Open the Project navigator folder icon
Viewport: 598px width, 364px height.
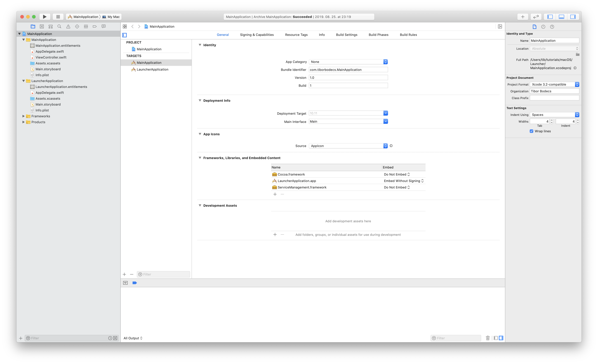click(x=33, y=26)
